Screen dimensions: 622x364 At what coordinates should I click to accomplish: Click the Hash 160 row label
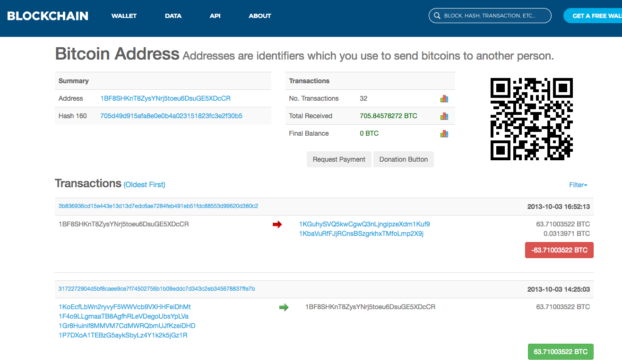click(73, 116)
